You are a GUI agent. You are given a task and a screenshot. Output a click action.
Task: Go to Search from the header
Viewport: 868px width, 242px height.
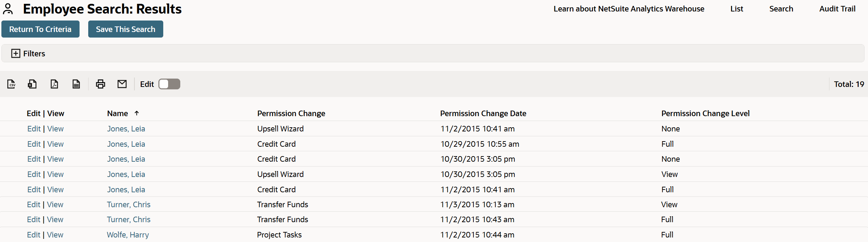781,9
